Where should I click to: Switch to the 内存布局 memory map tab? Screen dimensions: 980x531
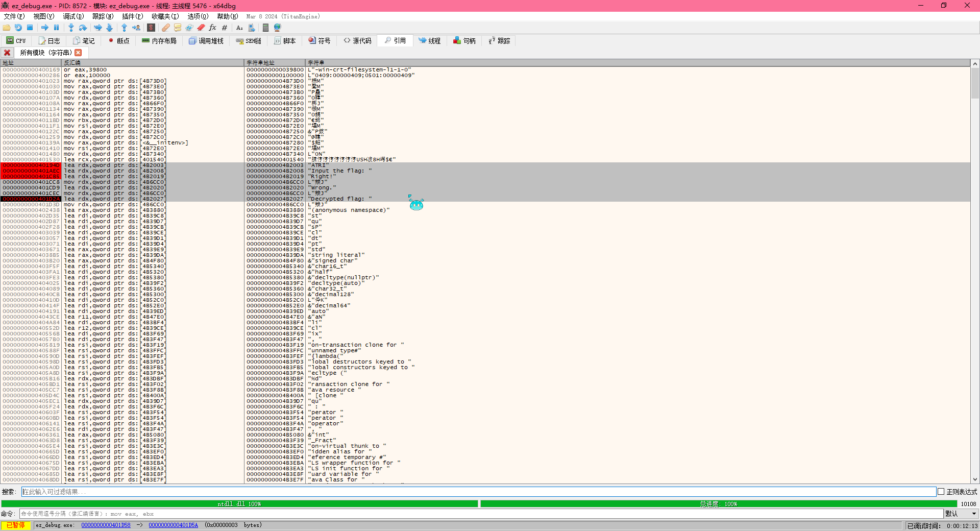point(159,41)
